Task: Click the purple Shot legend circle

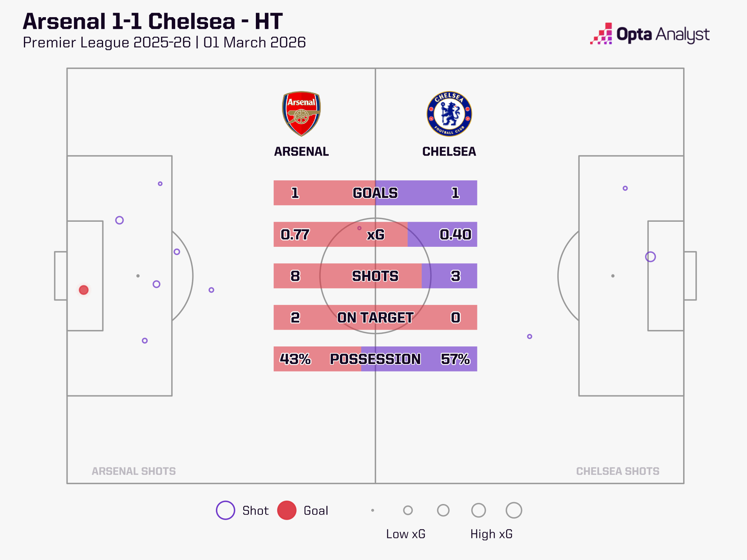Action: [226, 510]
